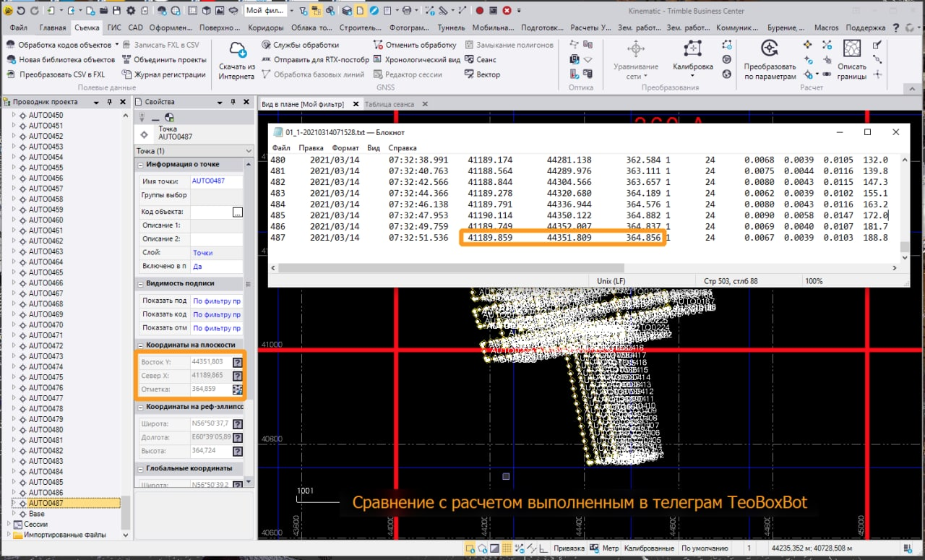Expand the Сессии tree node
925x560 pixels.
[9, 525]
